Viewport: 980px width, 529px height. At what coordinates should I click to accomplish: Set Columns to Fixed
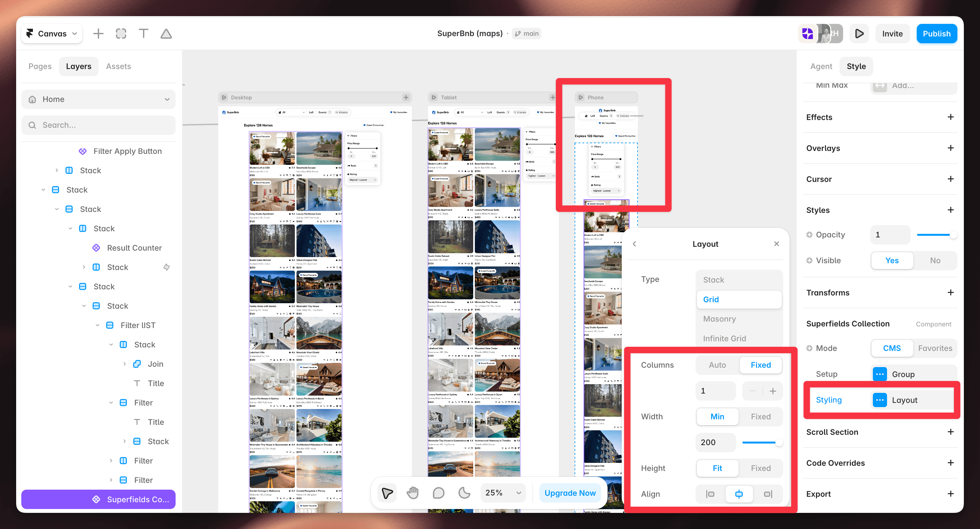point(761,365)
